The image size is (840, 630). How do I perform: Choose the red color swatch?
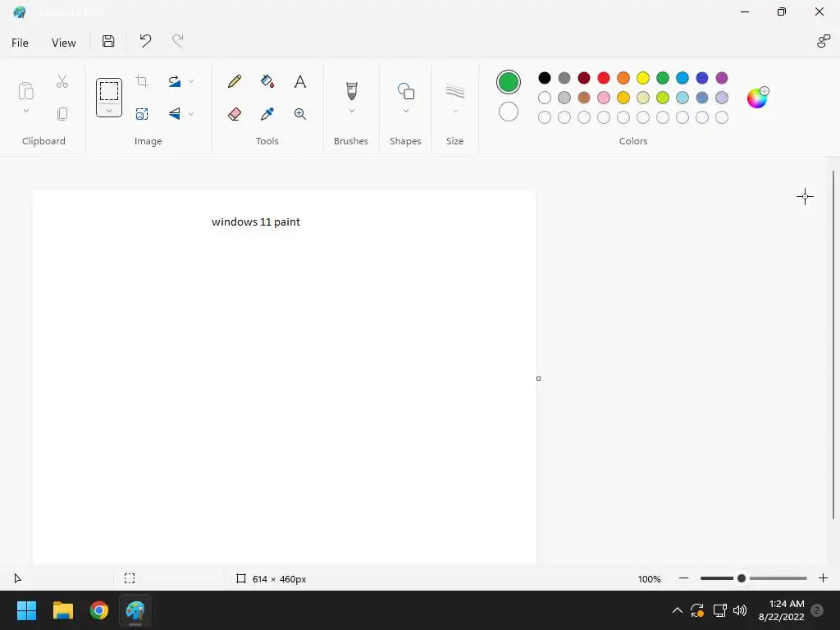604,78
